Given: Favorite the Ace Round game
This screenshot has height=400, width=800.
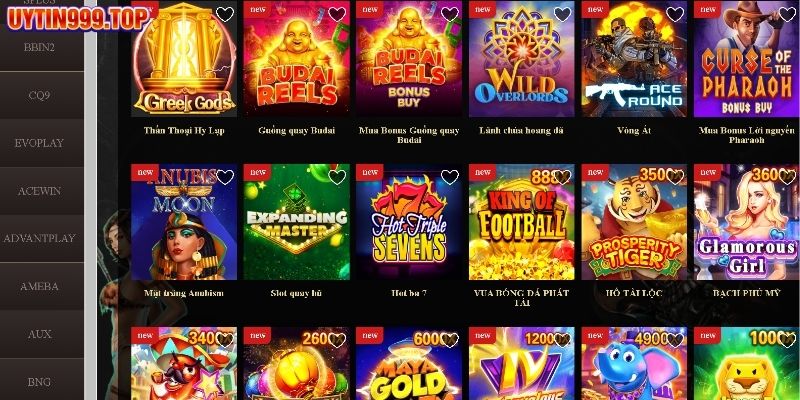Looking at the screenshot, I should pyautogui.click(x=675, y=14).
